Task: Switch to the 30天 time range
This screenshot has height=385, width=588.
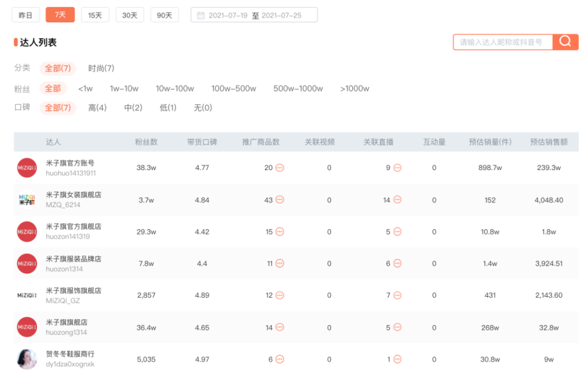Action: pos(129,15)
